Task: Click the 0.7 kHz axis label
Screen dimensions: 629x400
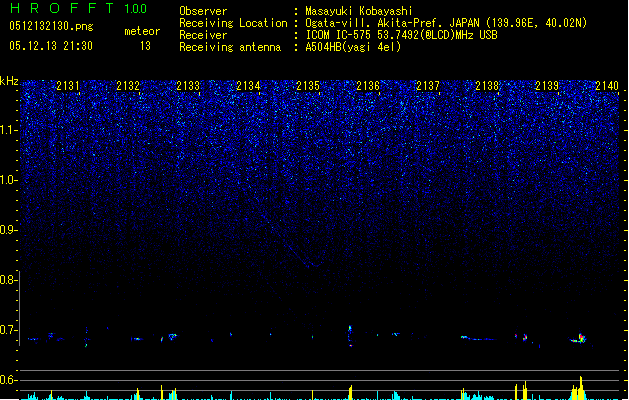Action: (8, 330)
